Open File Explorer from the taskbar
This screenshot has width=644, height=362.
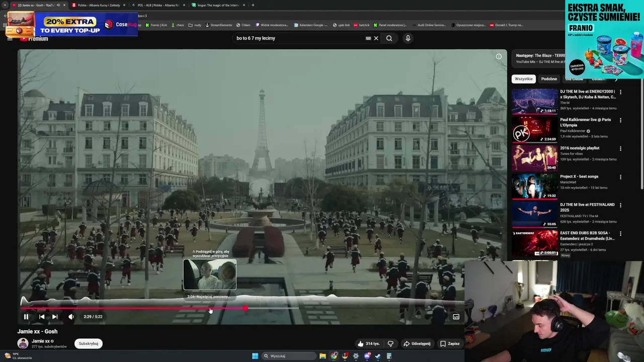(x=323, y=356)
